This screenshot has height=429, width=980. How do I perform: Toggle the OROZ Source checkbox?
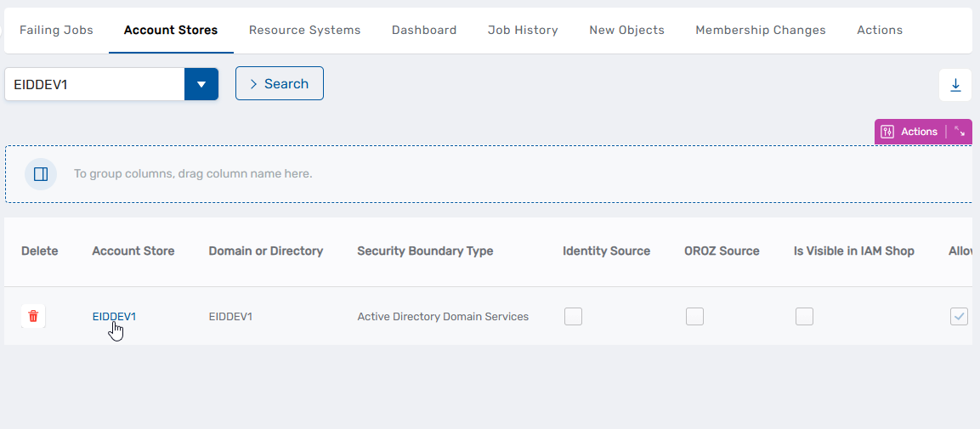[x=694, y=317]
